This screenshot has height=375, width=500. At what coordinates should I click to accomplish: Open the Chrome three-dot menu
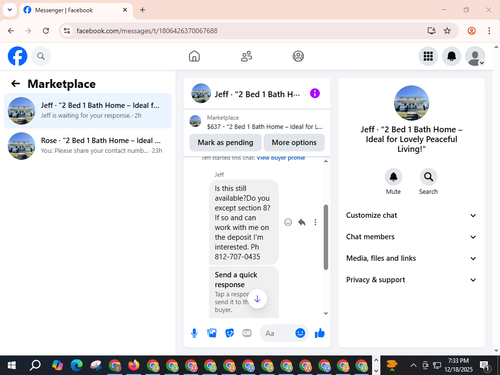click(x=489, y=31)
